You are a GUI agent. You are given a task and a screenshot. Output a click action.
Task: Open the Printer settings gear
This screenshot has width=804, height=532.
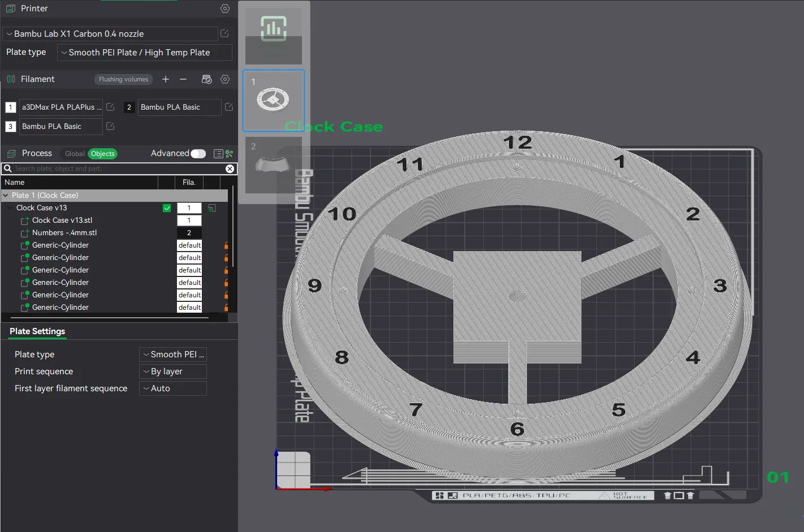click(x=224, y=8)
